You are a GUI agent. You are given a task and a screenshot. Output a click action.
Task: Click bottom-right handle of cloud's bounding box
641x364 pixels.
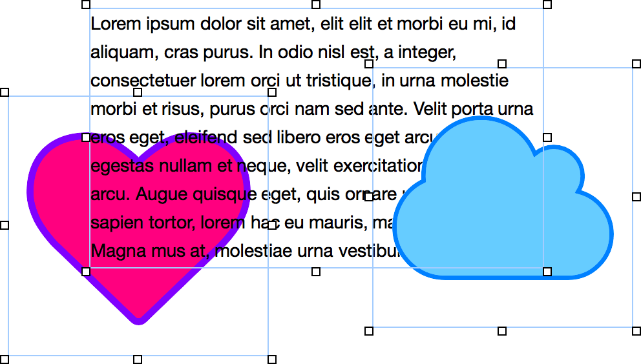tap(636, 331)
